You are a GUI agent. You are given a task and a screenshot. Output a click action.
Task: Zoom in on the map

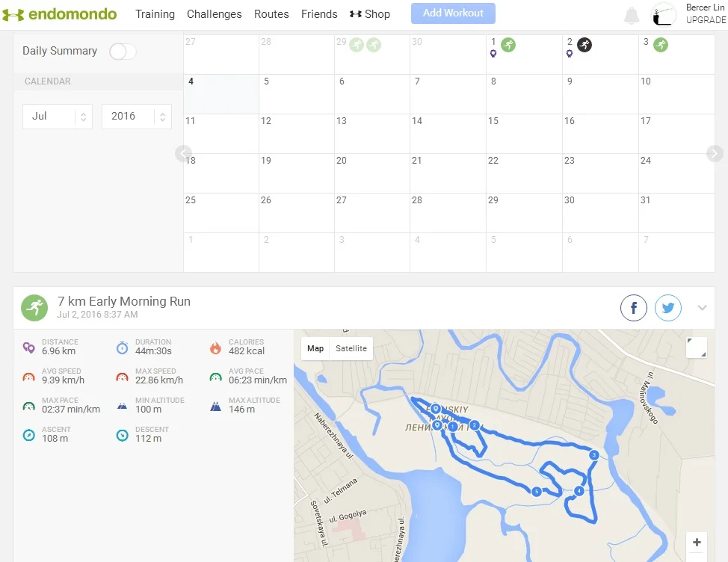[x=697, y=543]
